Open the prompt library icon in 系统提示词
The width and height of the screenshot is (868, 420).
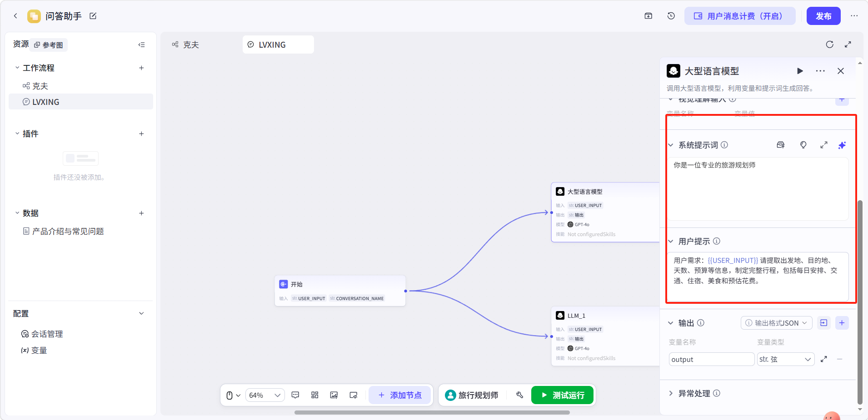point(781,145)
